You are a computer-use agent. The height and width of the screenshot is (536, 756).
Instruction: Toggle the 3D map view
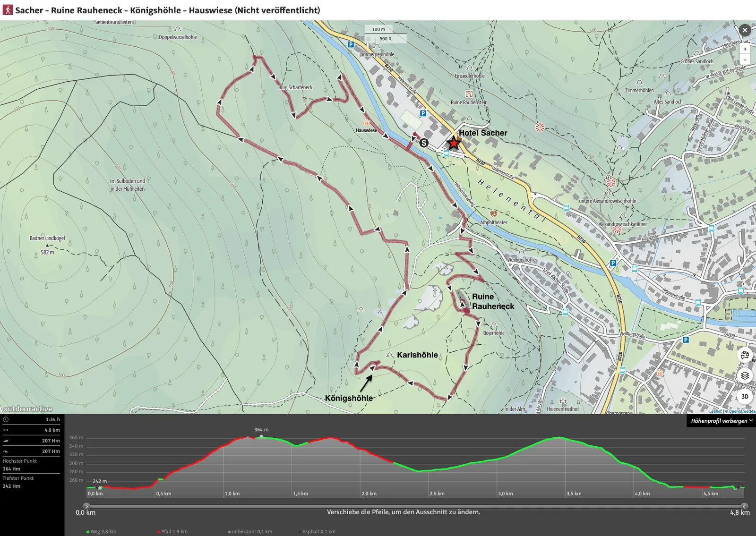pos(745,397)
